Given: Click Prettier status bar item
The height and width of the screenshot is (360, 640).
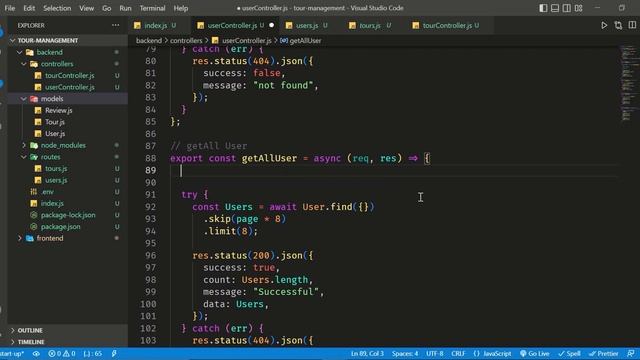Looking at the screenshot, I should coord(603,354).
